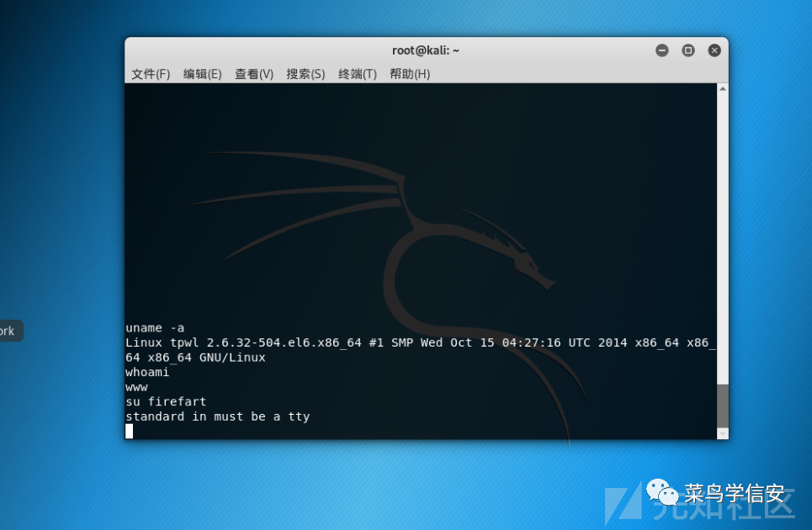Image resolution: width=812 pixels, height=530 pixels.
Task: Open the 查看(V) menu
Action: click(254, 74)
